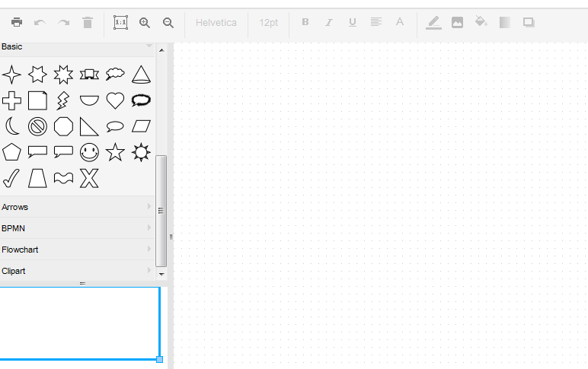588x369 pixels.
Task: Select the banner ribbon shape
Action: click(x=89, y=75)
